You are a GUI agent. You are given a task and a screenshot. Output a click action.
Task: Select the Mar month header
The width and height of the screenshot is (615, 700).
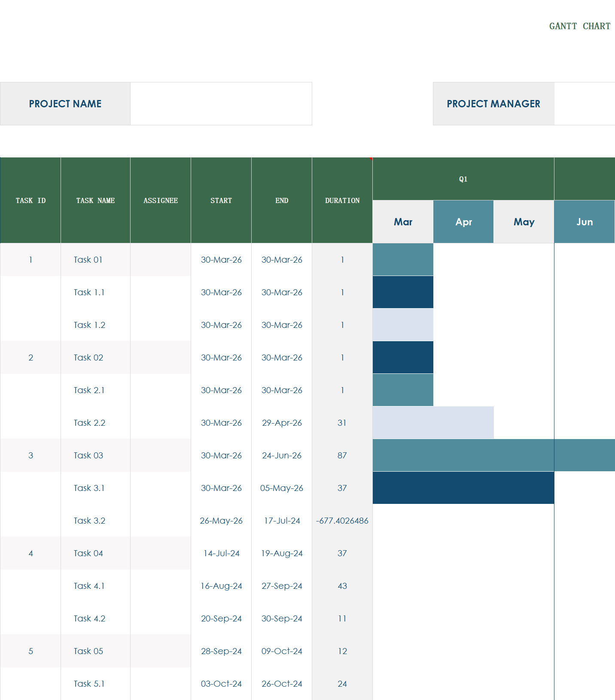point(403,222)
